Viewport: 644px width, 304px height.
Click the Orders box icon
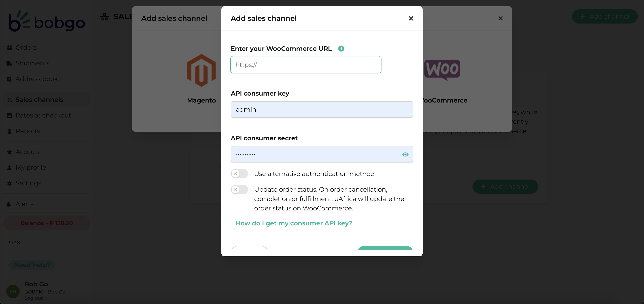click(9, 48)
